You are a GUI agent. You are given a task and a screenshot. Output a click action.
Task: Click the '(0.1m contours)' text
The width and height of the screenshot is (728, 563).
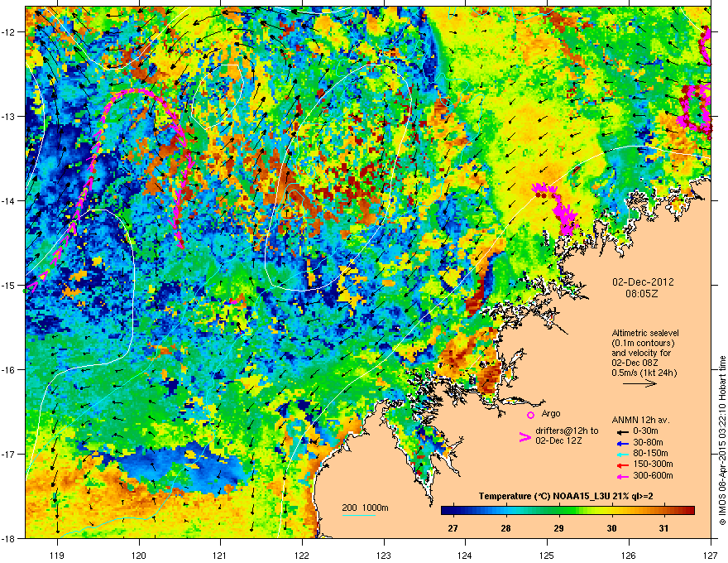click(x=643, y=344)
